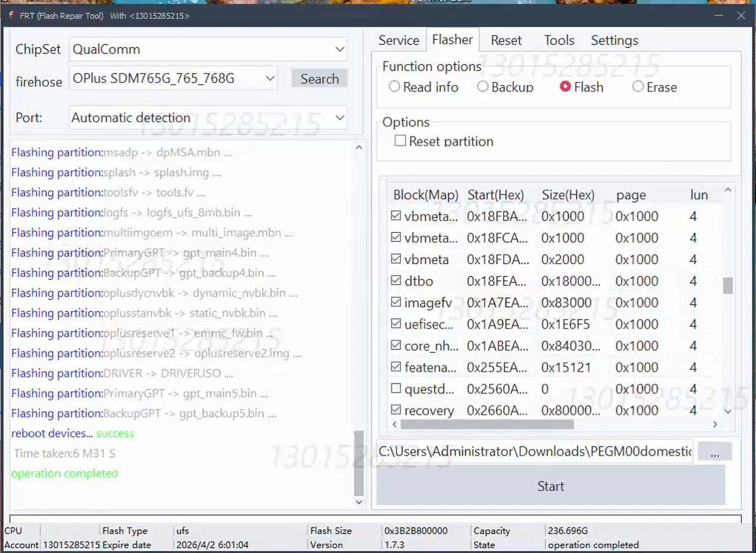Open the Settings tab
Screen dimensions: 756x553
click(x=614, y=40)
